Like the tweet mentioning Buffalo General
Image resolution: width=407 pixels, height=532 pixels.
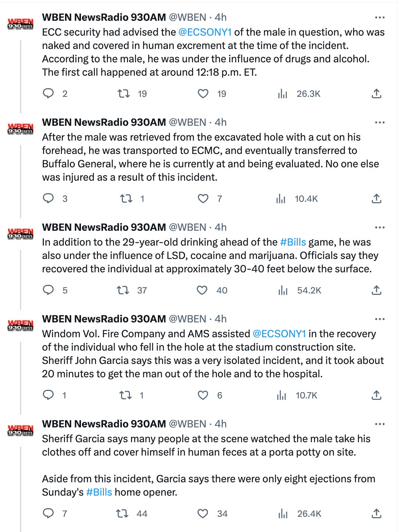pos(203,198)
